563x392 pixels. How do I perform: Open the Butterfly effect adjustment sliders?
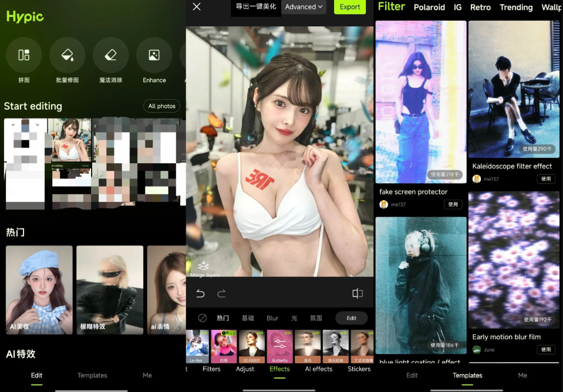279,346
